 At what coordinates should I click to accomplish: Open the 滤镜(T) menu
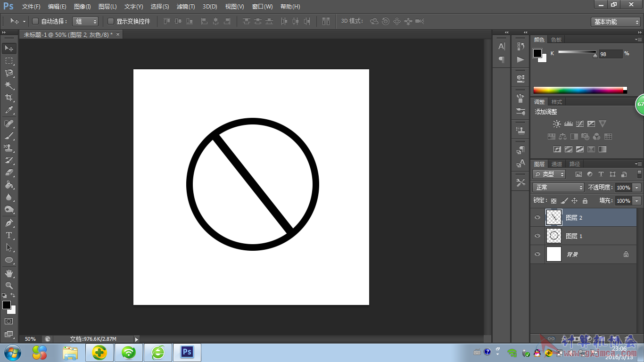click(x=186, y=7)
